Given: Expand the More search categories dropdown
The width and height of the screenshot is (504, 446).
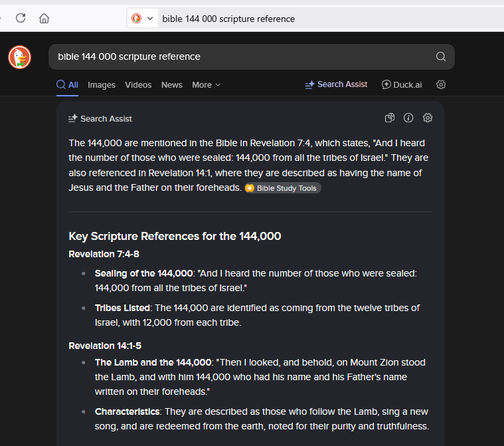Looking at the screenshot, I should click(206, 85).
